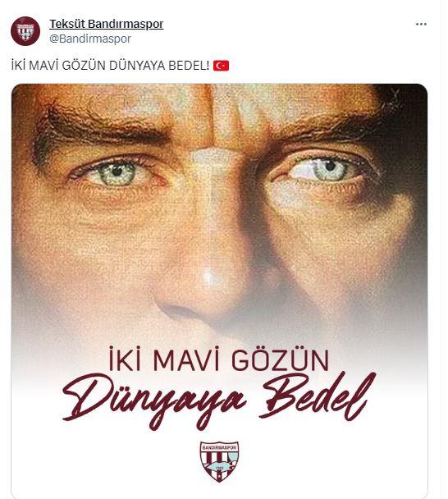Open the Teksüt Bandırmaspor display name link
The height and width of the screenshot is (499, 448).
tap(107, 24)
